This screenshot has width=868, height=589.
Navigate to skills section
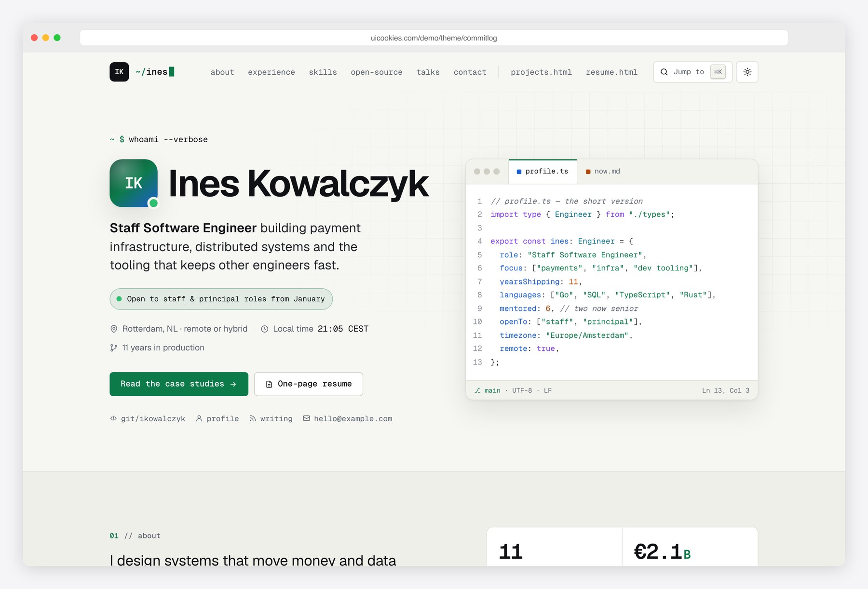[323, 72]
